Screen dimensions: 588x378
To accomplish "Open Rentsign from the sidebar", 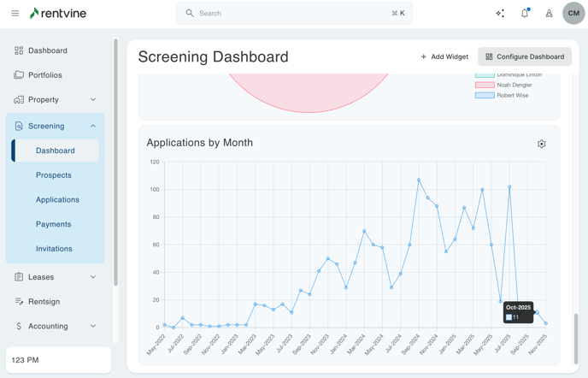I will click(x=44, y=302).
